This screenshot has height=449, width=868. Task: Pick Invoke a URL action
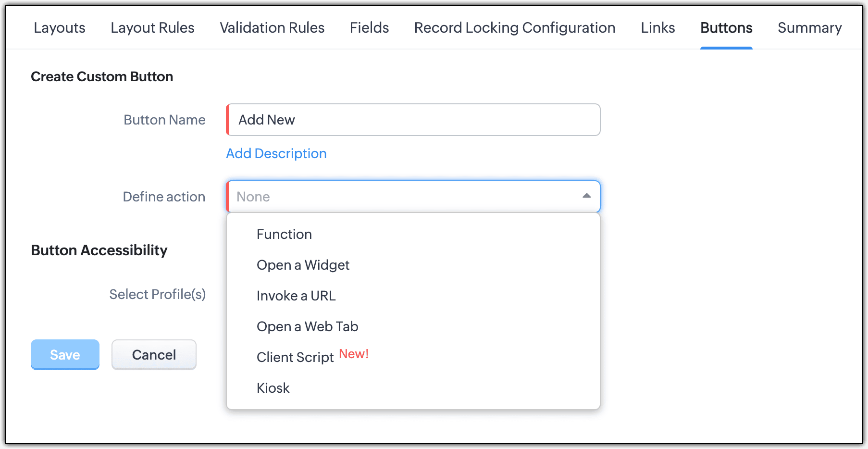coord(296,296)
